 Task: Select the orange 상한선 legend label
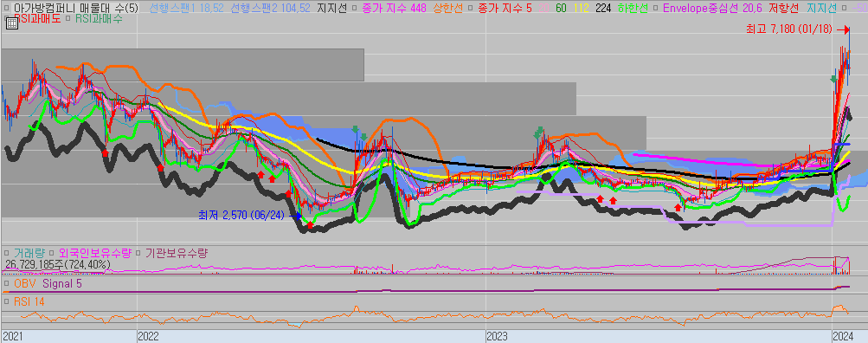click(x=447, y=9)
